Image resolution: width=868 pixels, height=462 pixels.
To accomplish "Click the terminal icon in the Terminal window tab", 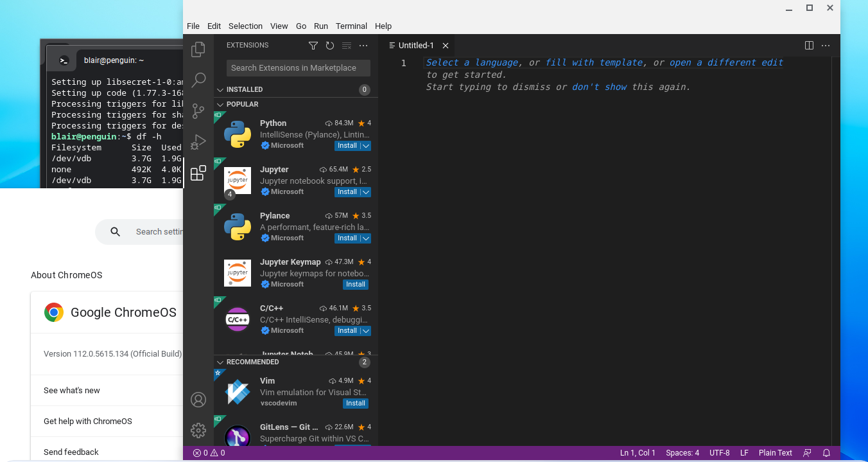I will coord(64,60).
